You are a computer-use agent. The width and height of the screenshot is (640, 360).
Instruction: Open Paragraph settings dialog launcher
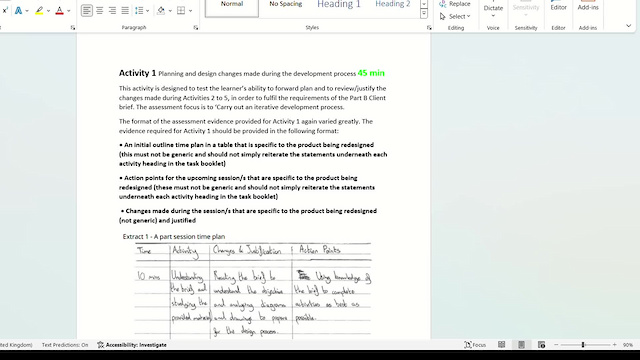coord(196,28)
